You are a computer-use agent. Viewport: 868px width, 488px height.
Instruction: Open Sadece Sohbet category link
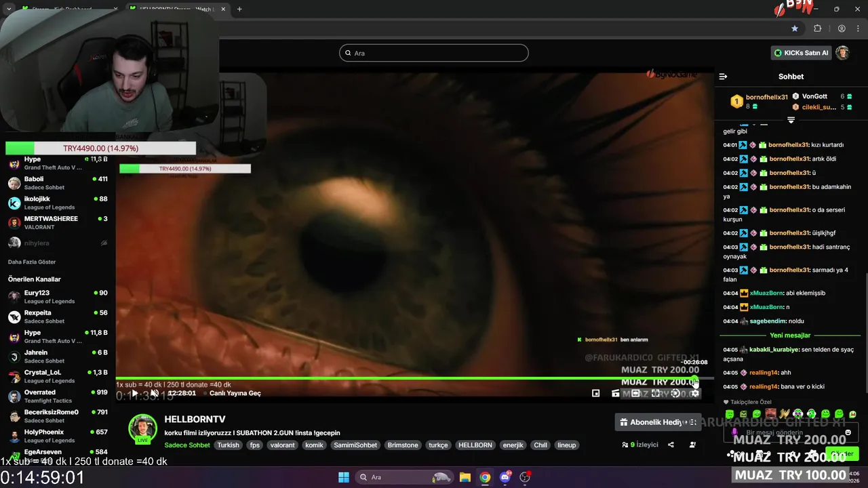tap(187, 445)
